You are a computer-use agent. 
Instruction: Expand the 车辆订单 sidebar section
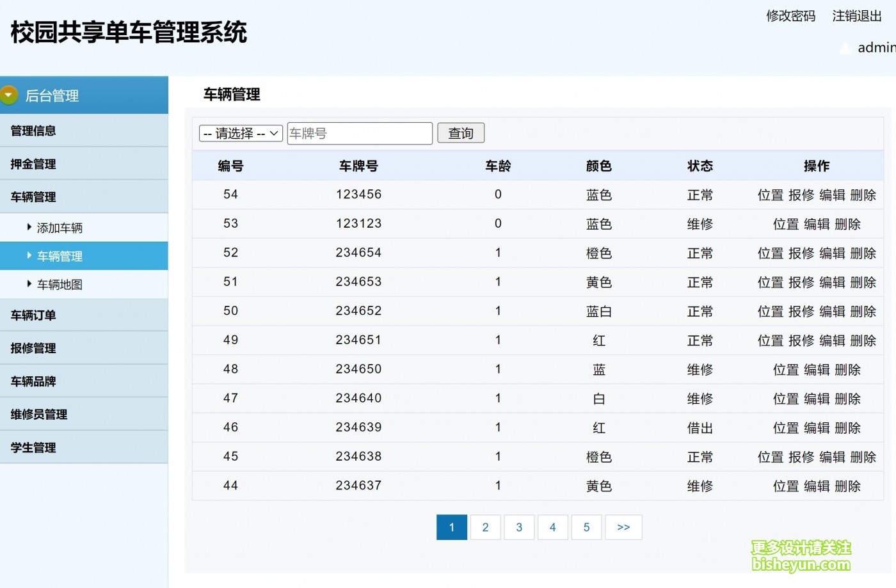(x=33, y=315)
